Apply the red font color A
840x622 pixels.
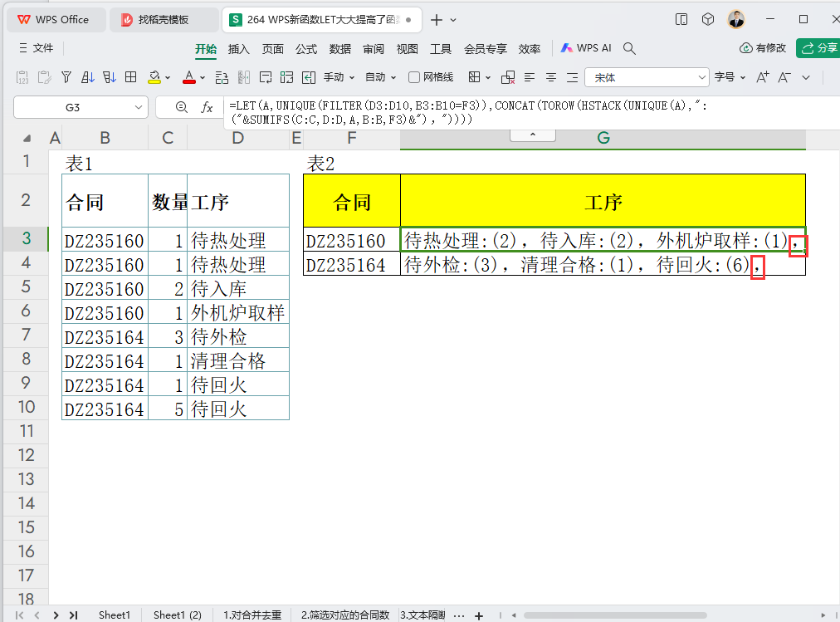(x=188, y=78)
